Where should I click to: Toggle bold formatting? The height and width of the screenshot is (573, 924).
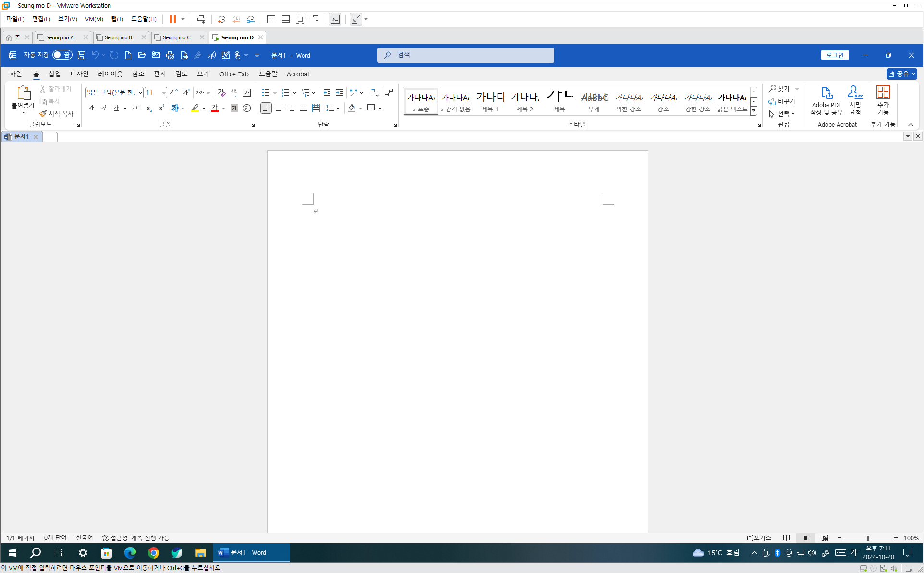click(91, 108)
